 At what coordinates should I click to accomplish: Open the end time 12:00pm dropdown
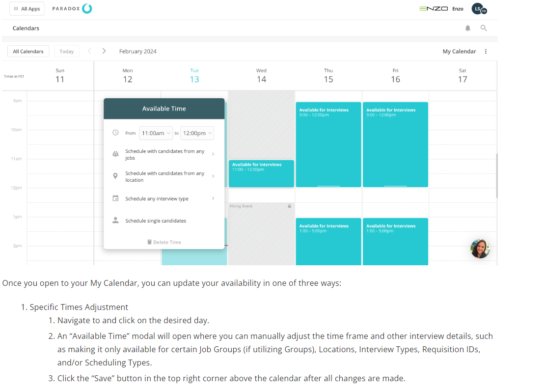(197, 133)
